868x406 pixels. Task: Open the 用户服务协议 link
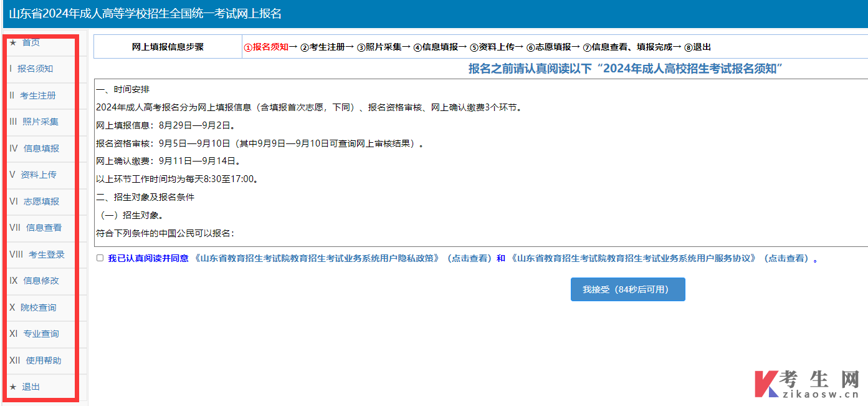[x=633, y=258]
